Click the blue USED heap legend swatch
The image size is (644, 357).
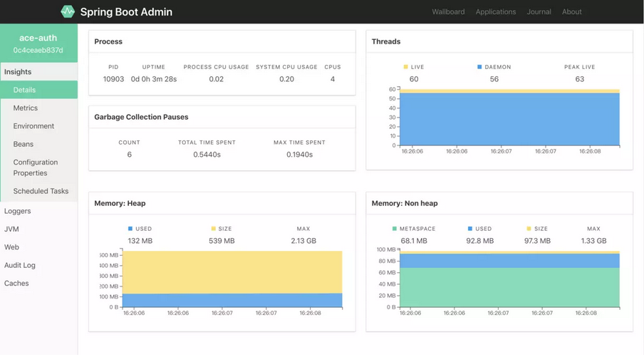coord(130,229)
